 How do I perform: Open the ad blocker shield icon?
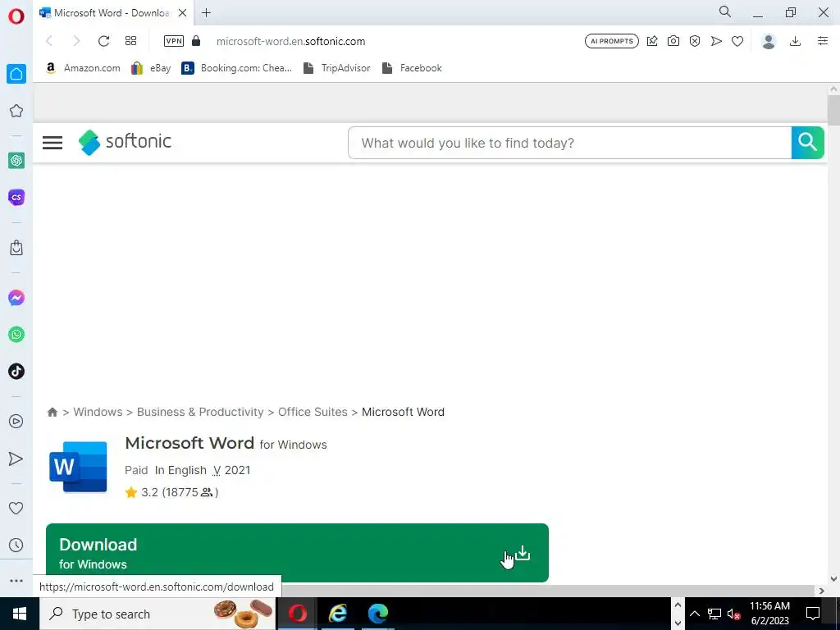point(695,41)
